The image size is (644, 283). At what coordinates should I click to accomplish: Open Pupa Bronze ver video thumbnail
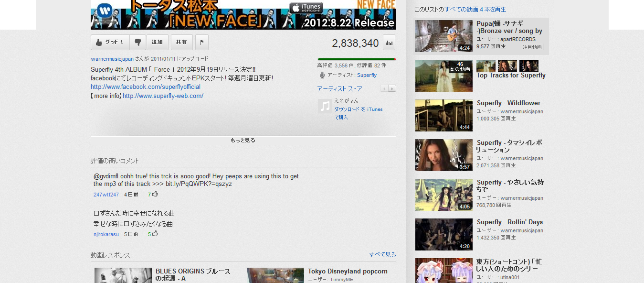pyautogui.click(x=444, y=36)
